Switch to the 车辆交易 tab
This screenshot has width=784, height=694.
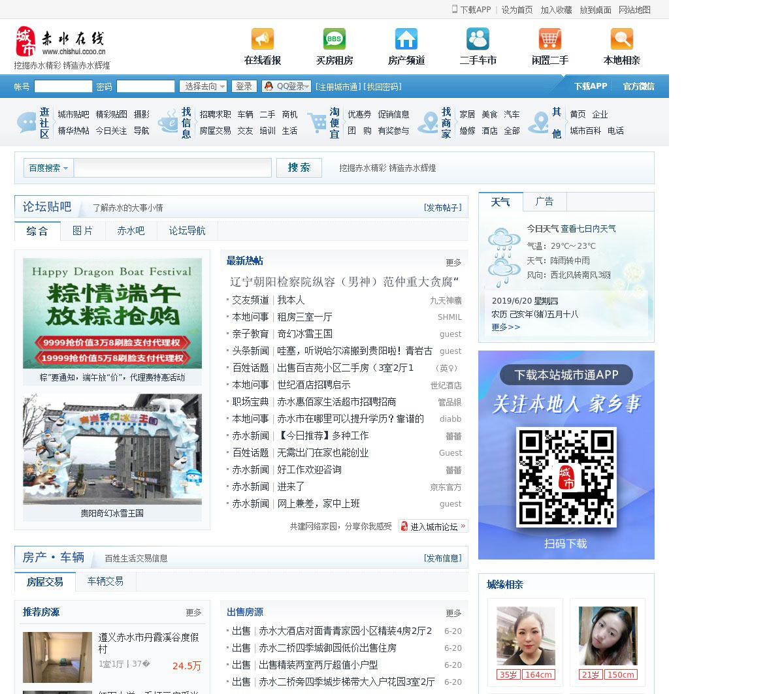pos(105,581)
